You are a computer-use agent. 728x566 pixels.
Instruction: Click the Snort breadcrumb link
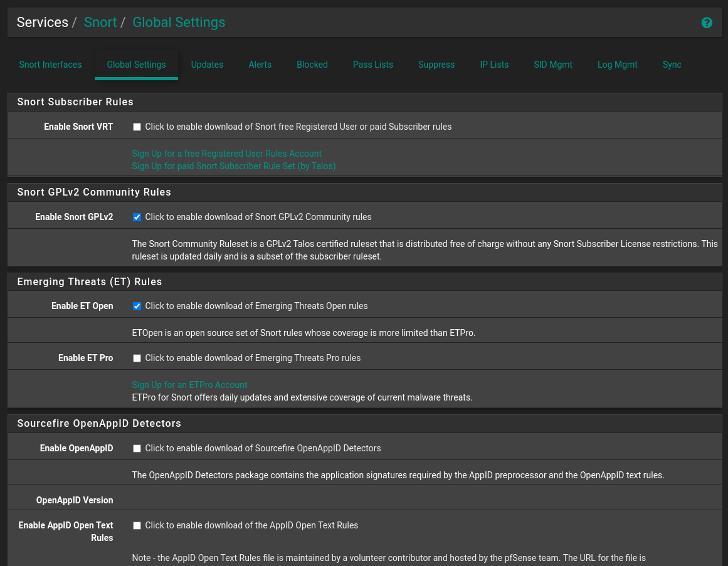coord(100,23)
